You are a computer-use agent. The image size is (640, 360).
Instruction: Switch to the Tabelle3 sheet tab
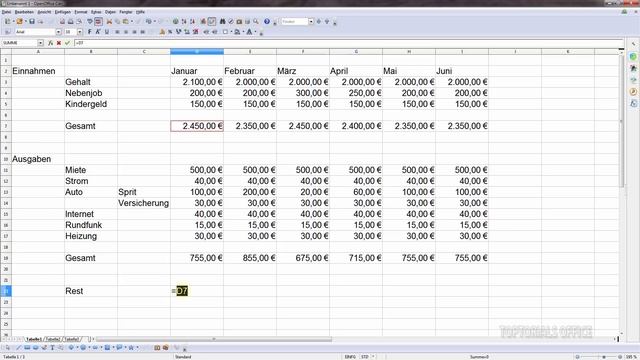71,339
